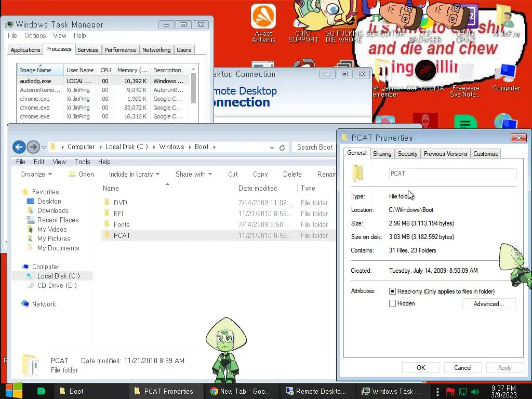Click the Windows Start button
The width and height of the screenshot is (532, 399).
(x=14, y=391)
